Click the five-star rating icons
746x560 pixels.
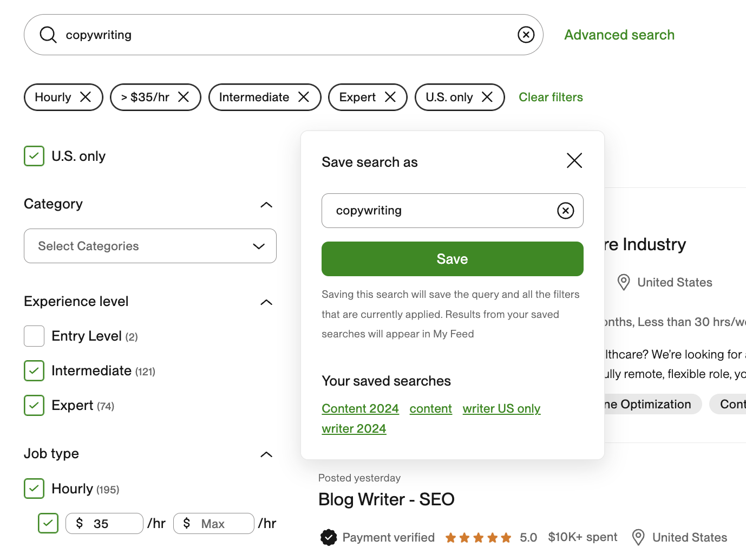pyautogui.click(x=478, y=538)
